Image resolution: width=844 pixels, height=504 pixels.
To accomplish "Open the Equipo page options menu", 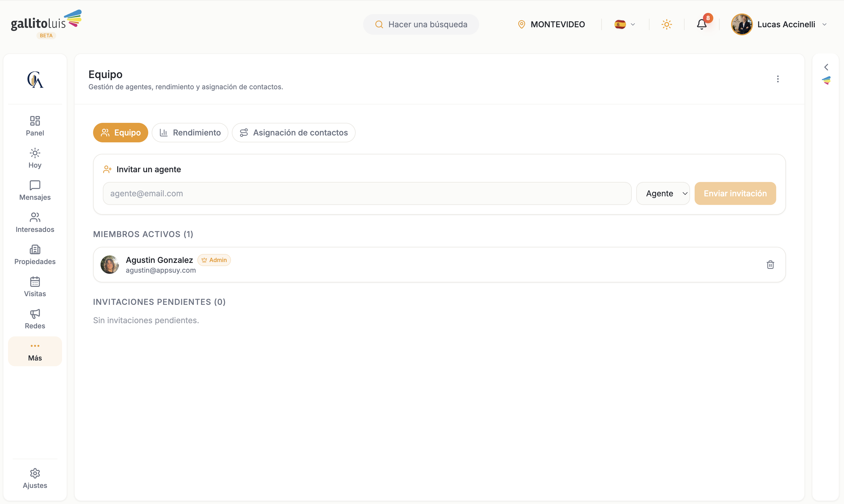I will coord(777,79).
